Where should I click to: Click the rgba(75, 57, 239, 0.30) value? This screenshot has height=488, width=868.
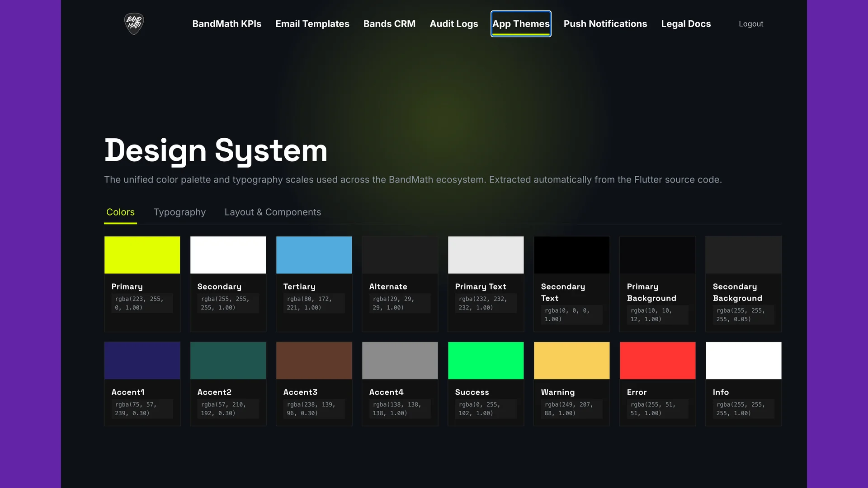tap(142, 409)
